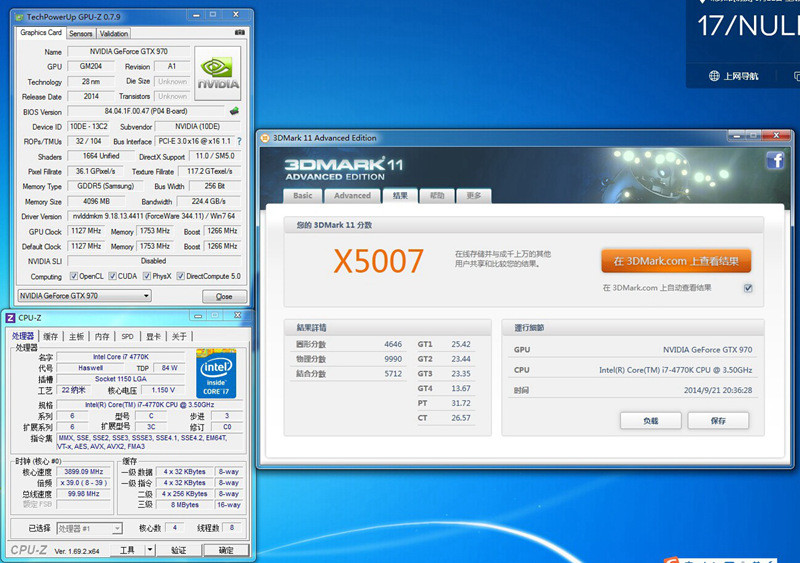Toggle the DirectCompute 5.0 checkbox
The width and height of the screenshot is (800, 563).
pos(181,276)
